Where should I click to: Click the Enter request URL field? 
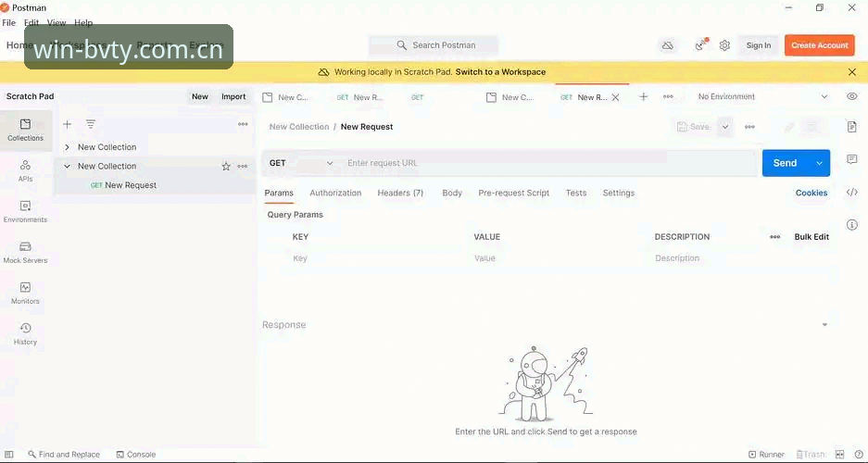(549, 163)
